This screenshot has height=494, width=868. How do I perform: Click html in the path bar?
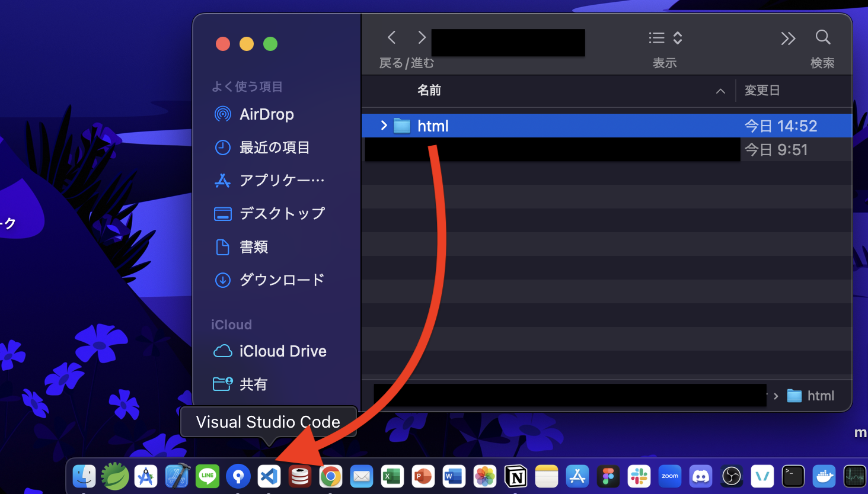pyautogui.click(x=821, y=395)
